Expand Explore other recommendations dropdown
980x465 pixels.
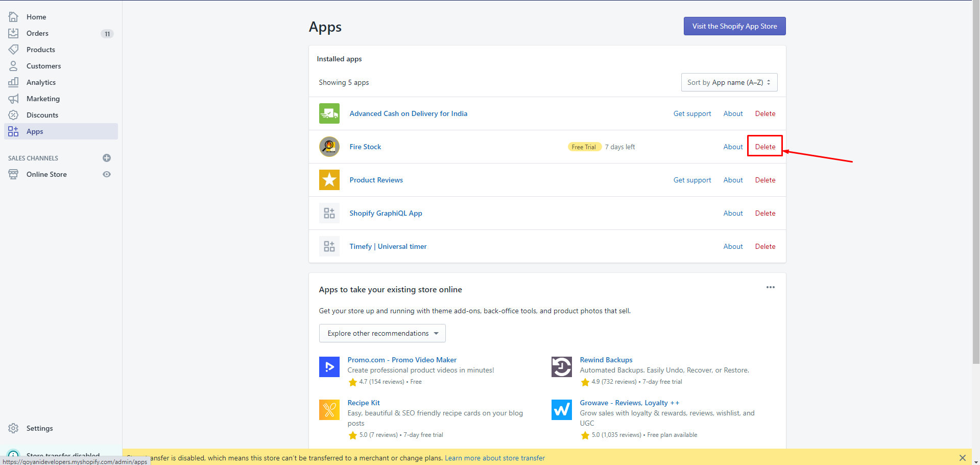[383, 333]
